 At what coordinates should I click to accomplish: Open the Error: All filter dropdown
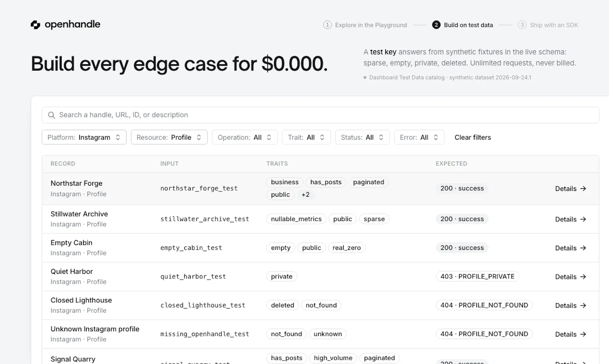419,137
